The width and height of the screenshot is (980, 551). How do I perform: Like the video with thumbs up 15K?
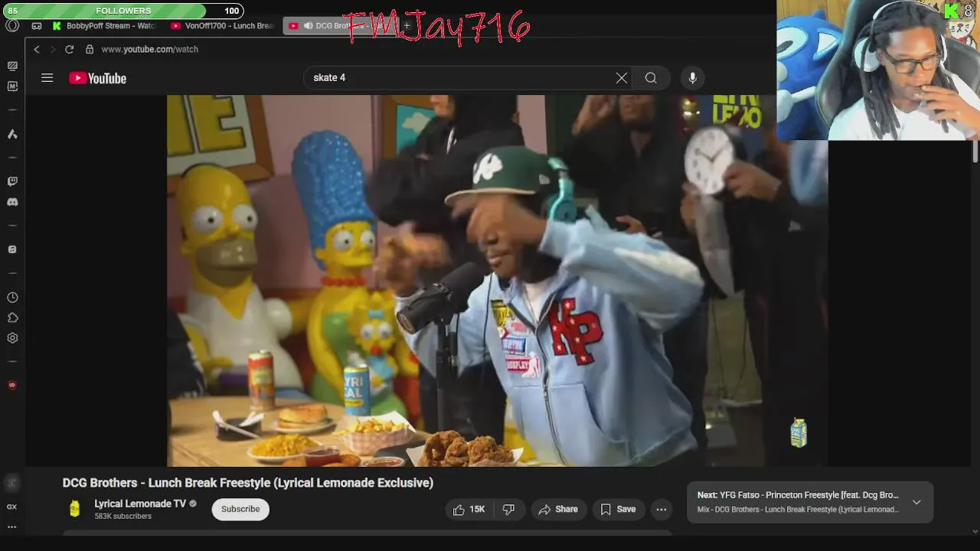click(469, 509)
